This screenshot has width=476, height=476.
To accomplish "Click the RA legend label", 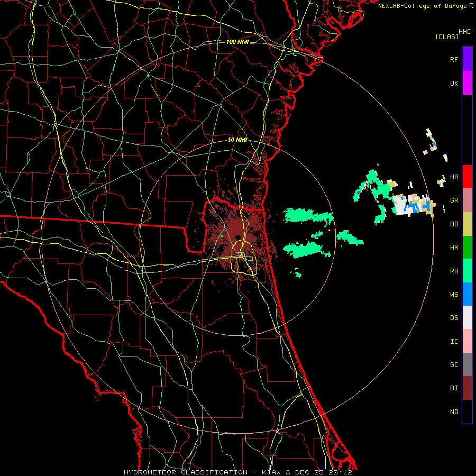I will pyautogui.click(x=454, y=271).
